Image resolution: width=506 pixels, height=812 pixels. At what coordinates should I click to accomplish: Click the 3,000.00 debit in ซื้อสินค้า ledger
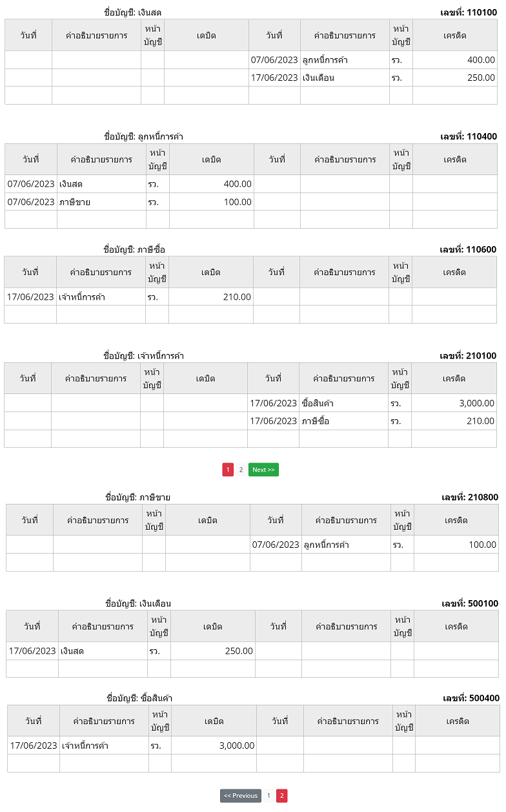click(237, 745)
